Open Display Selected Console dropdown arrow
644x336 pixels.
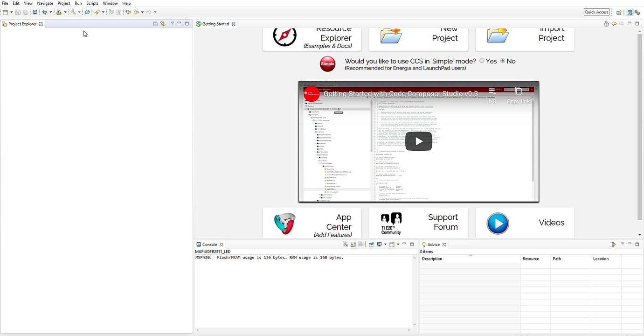385,245
